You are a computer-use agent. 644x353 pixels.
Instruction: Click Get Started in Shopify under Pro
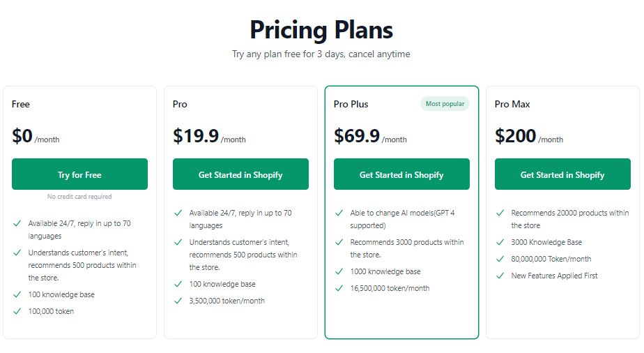click(x=240, y=174)
